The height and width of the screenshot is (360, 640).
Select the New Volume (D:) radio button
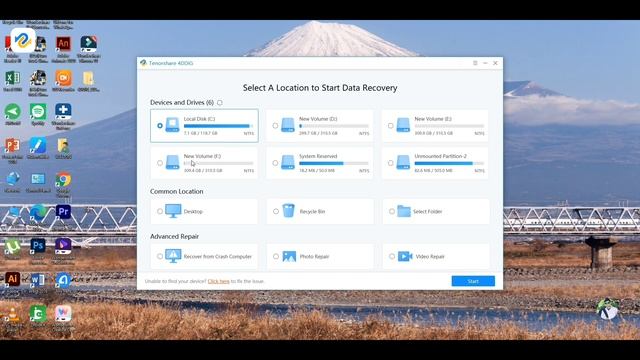pyautogui.click(x=276, y=126)
